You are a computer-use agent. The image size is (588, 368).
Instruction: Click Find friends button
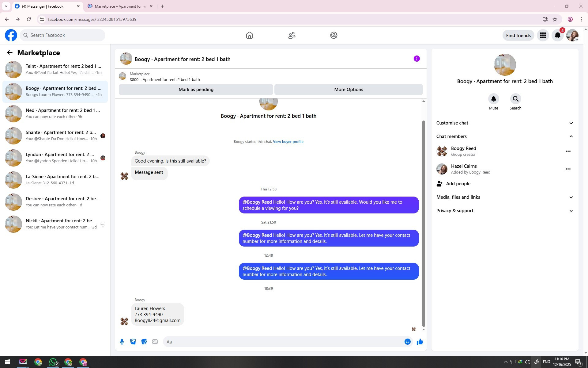pos(518,35)
